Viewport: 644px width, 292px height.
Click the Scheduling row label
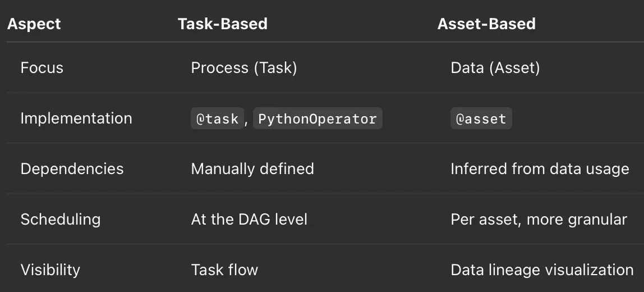tap(61, 219)
